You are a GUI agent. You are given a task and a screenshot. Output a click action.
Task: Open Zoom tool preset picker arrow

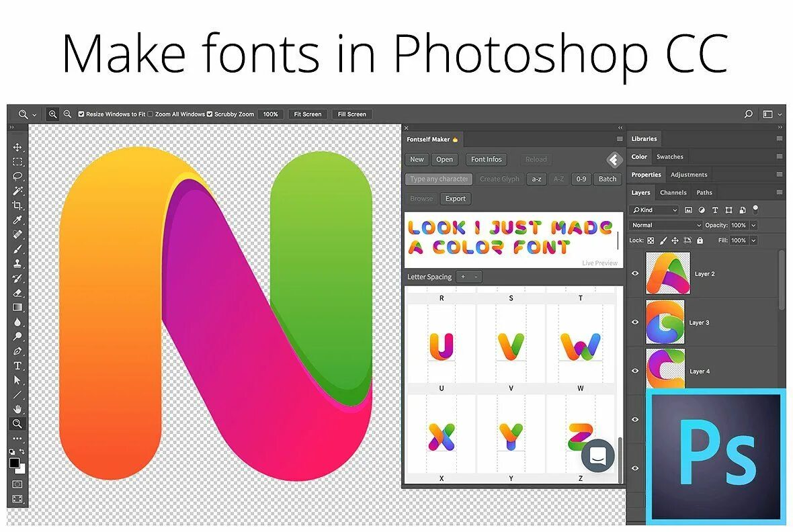coord(34,115)
